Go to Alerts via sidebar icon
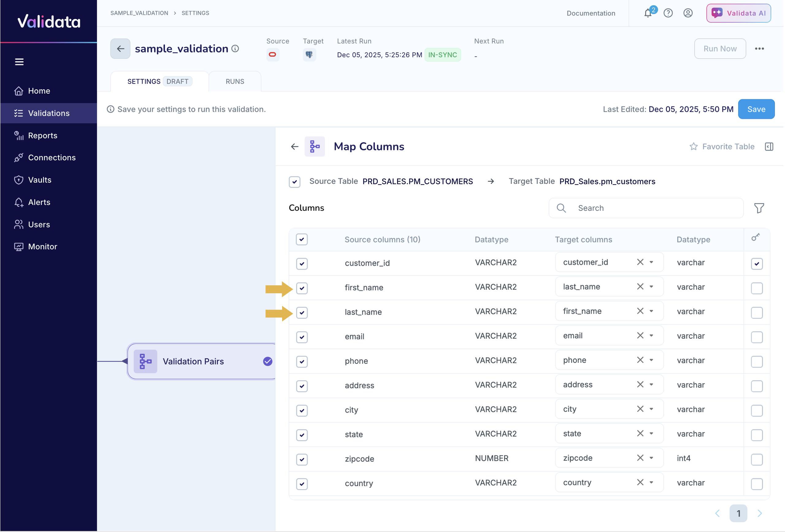The width and height of the screenshot is (785, 532). [x=19, y=202]
